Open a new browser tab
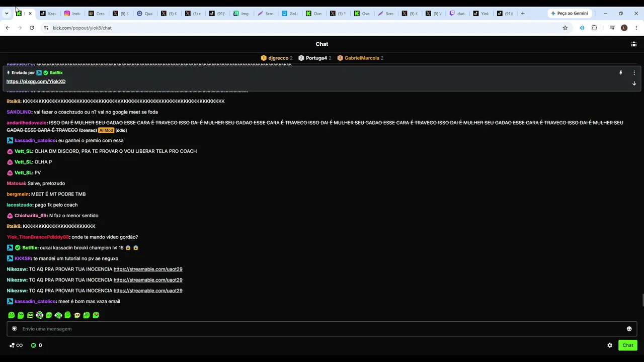Image resolution: width=644 pixels, height=362 pixels. 523,14
